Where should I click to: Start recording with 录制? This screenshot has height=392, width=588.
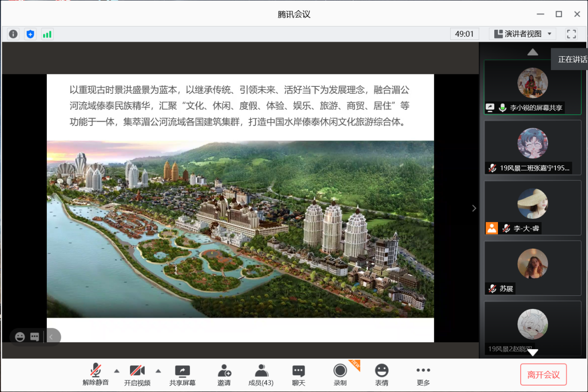340,375
